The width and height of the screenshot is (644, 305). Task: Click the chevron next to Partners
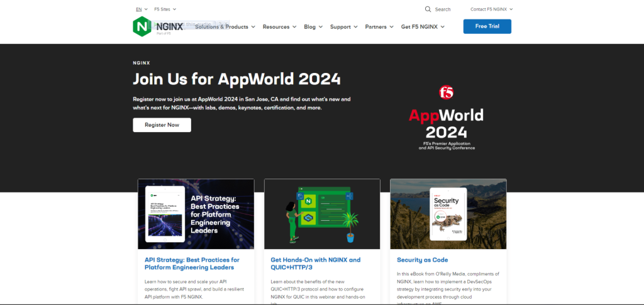[x=391, y=27]
